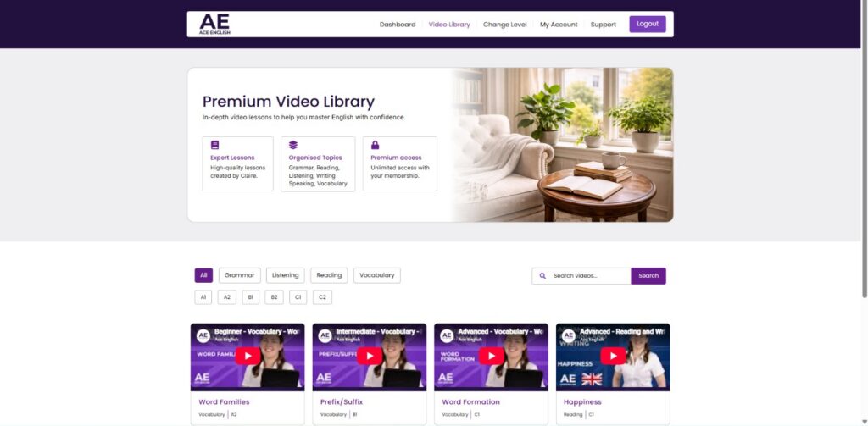Open the Happiness title link
868x426 pixels.
[582, 402]
